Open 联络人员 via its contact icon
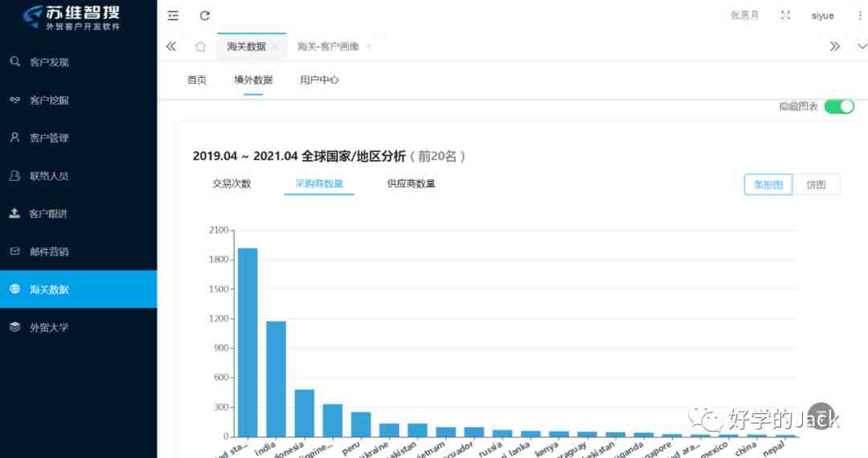This screenshot has height=458, width=868. pos(15,175)
